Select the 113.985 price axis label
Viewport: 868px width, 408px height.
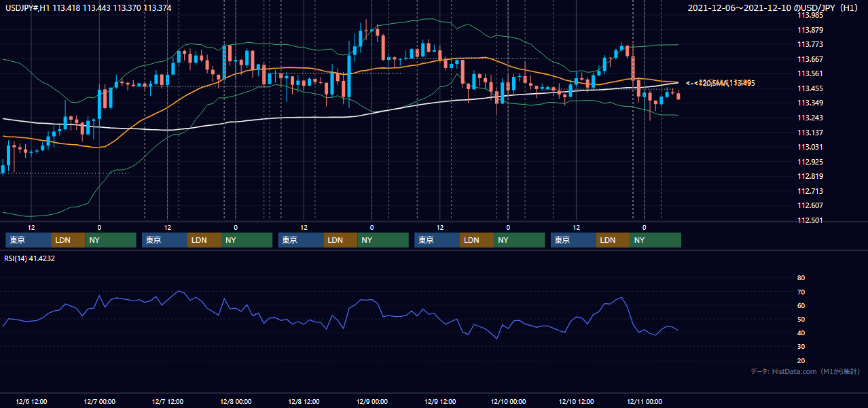click(810, 15)
